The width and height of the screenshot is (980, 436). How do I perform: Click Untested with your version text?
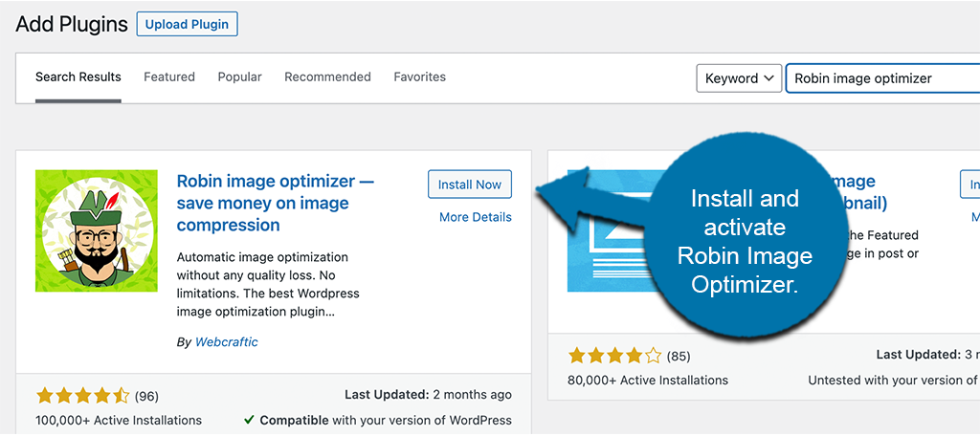(x=894, y=380)
